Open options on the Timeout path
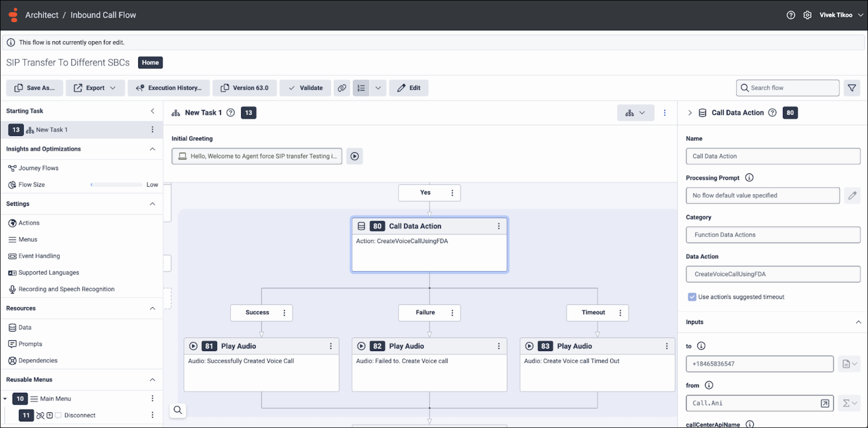868x428 pixels. (620, 313)
